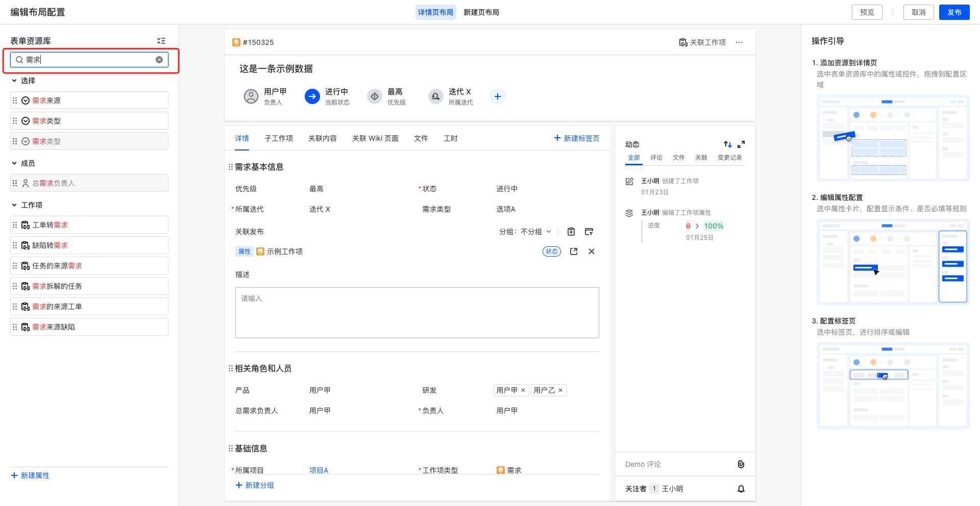980x506 pixels.
Task: Click the plus icon to add header field
Action: [x=498, y=96]
